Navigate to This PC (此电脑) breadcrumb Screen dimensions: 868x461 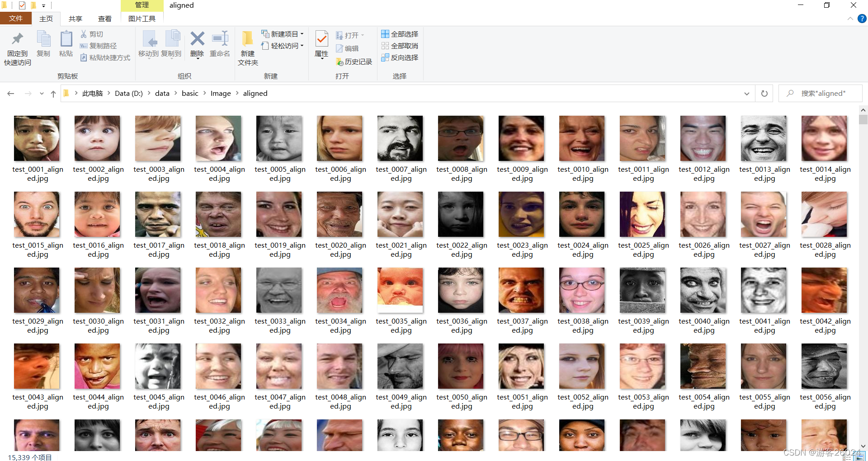pos(92,93)
